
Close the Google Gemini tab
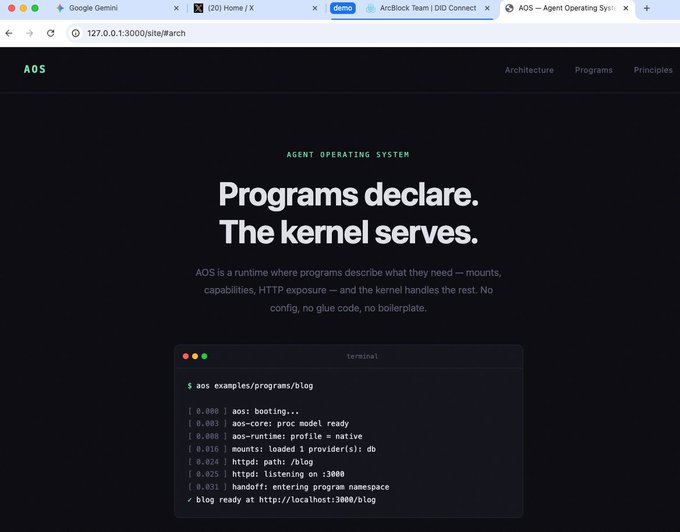tap(176, 8)
